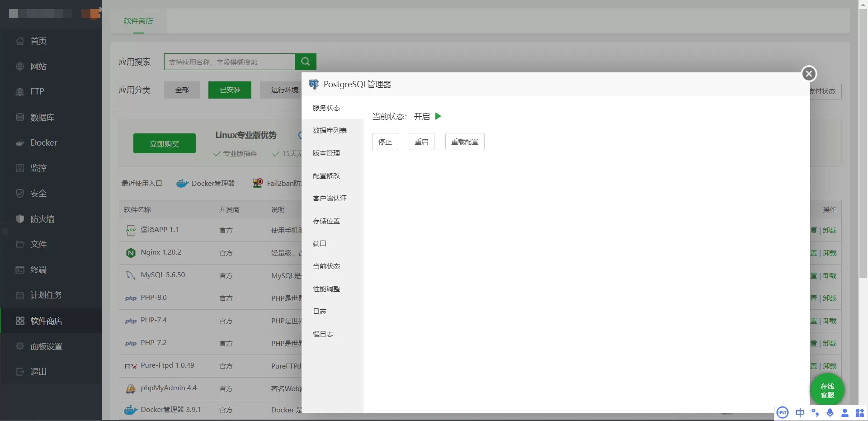This screenshot has height=421, width=868.
Task: Focus the application search input field
Action: pyautogui.click(x=229, y=62)
